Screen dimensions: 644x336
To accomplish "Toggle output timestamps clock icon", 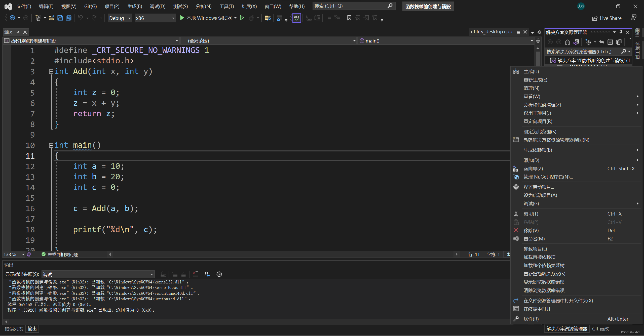I will click(219, 274).
